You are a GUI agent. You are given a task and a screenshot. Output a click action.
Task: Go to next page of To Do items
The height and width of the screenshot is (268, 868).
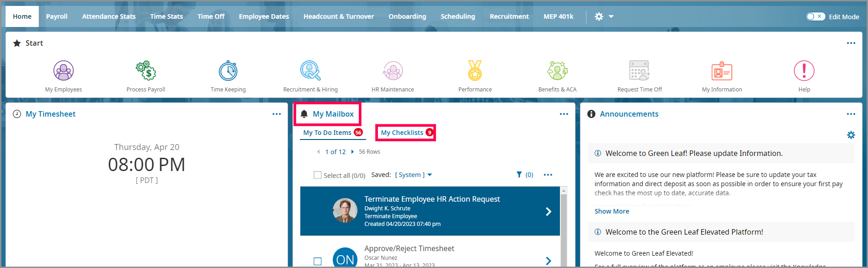click(352, 152)
